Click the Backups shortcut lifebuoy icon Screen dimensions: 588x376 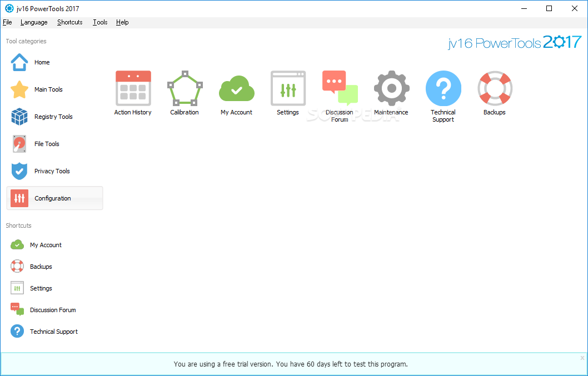(x=17, y=267)
